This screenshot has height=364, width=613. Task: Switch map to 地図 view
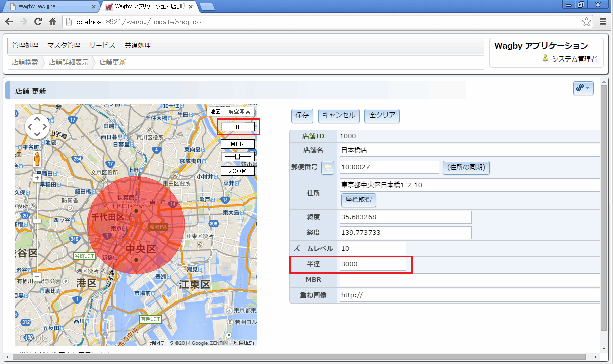pyautogui.click(x=216, y=111)
